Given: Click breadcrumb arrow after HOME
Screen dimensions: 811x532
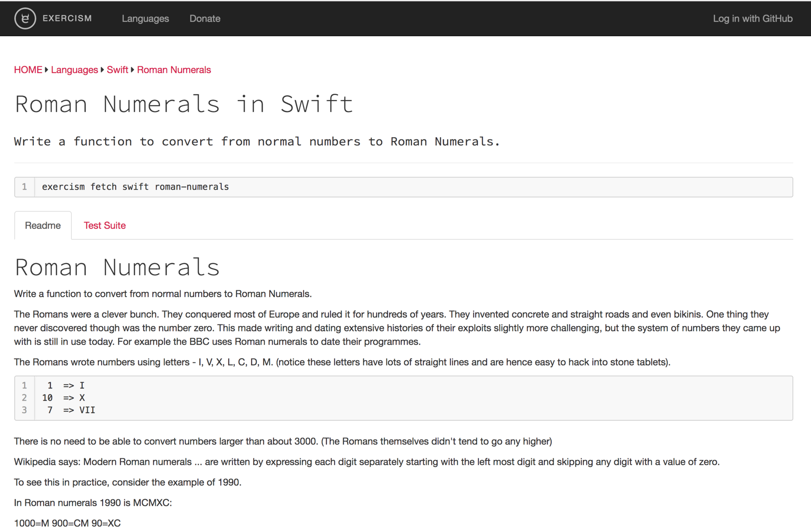Looking at the screenshot, I should 47,70.
